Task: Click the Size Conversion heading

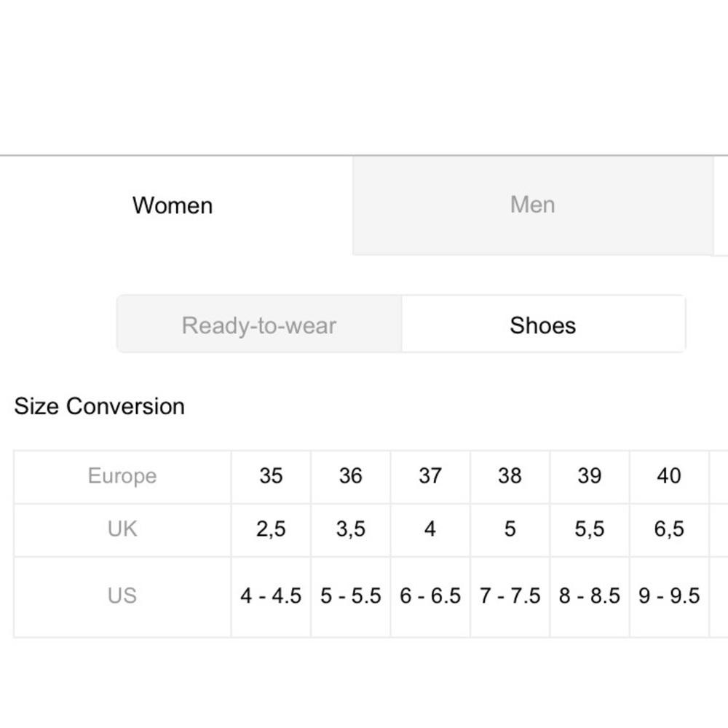Action: (x=99, y=406)
